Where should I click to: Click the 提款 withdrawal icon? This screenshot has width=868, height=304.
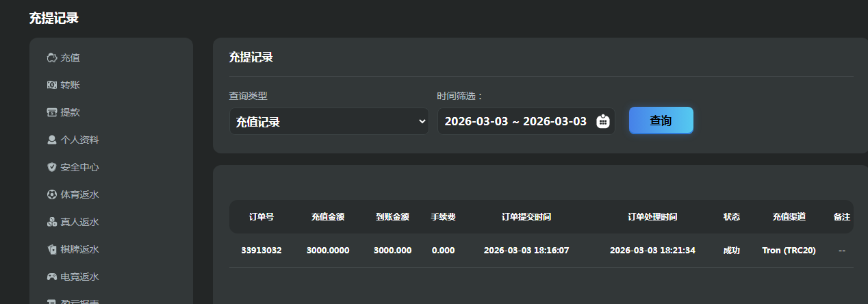51,112
